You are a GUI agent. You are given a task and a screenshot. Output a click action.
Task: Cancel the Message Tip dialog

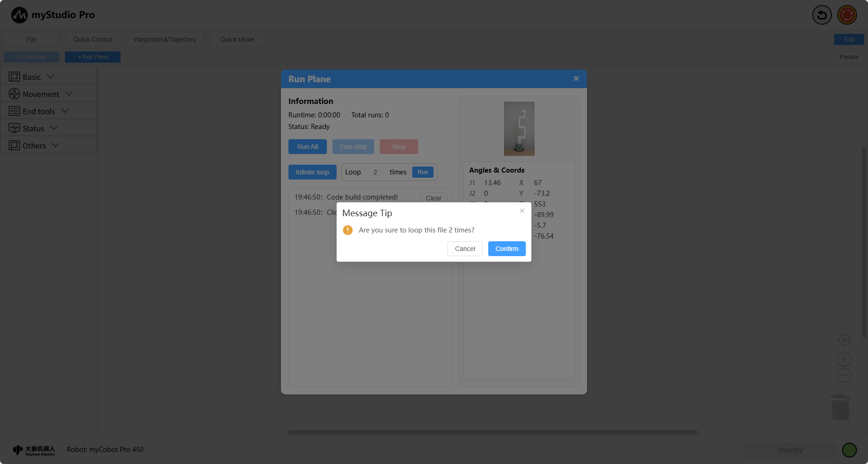[x=465, y=249]
